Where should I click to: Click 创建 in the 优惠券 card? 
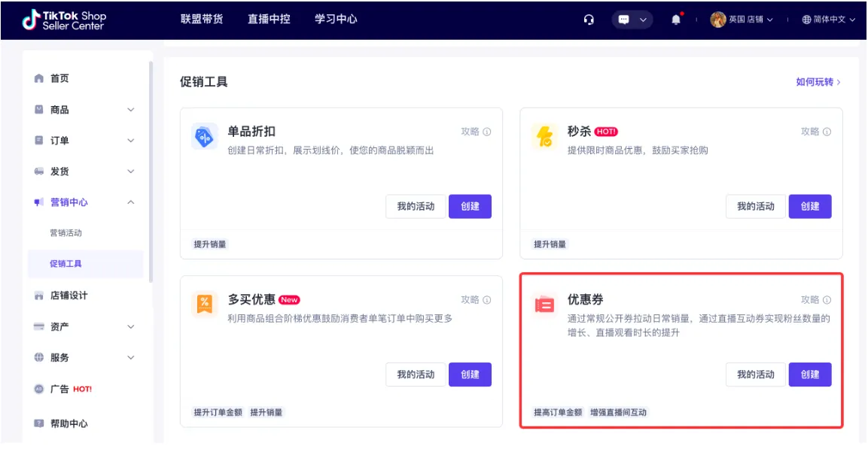(810, 375)
